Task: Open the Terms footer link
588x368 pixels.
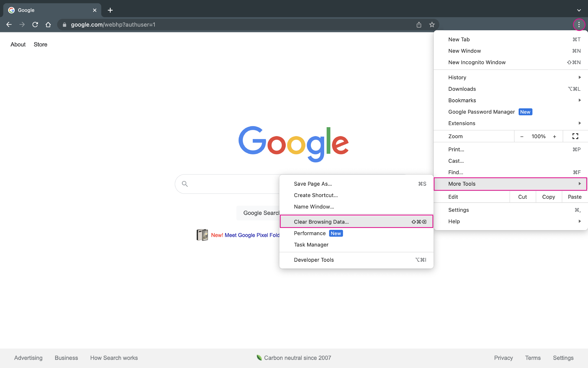Action: [533, 358]
